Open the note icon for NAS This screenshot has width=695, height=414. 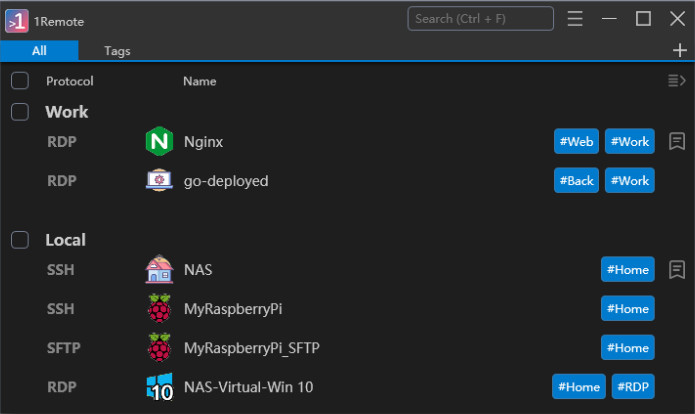click(x=677, y=269)
